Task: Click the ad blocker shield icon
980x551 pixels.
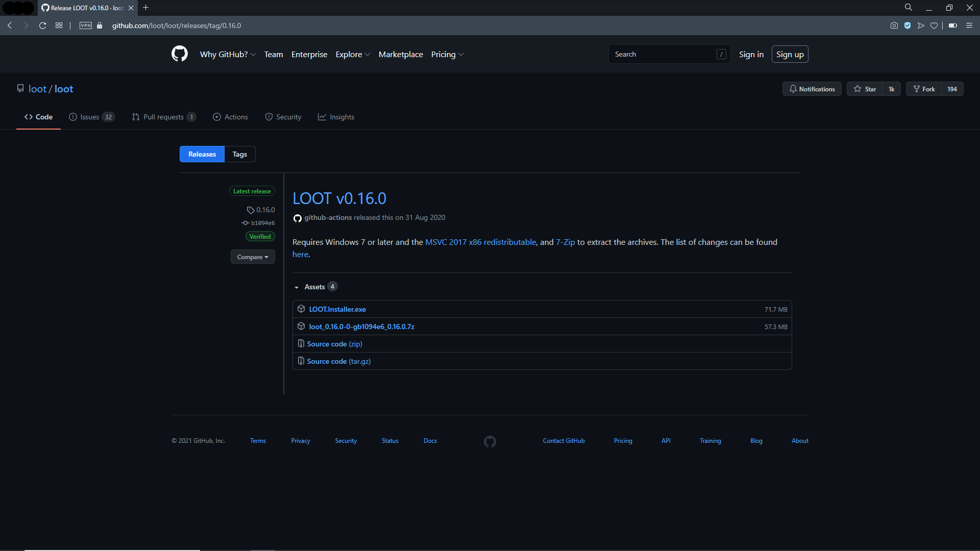Action: pos(908,26)
